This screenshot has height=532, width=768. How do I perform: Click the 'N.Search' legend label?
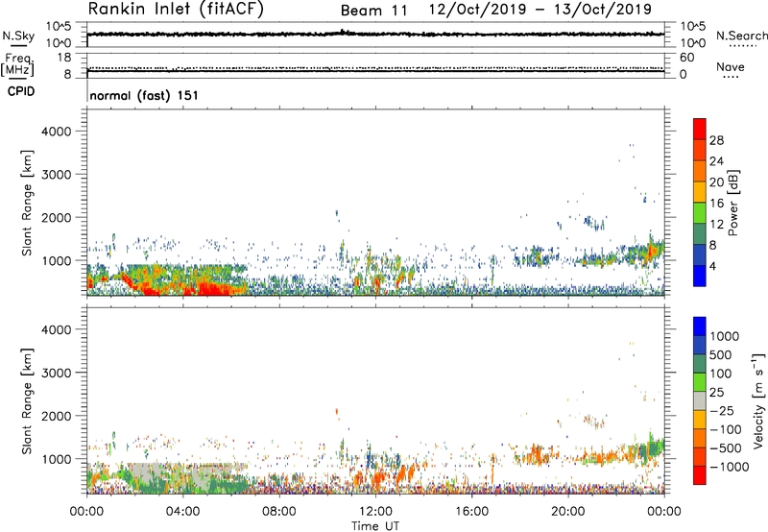click(x=741, y=36)
